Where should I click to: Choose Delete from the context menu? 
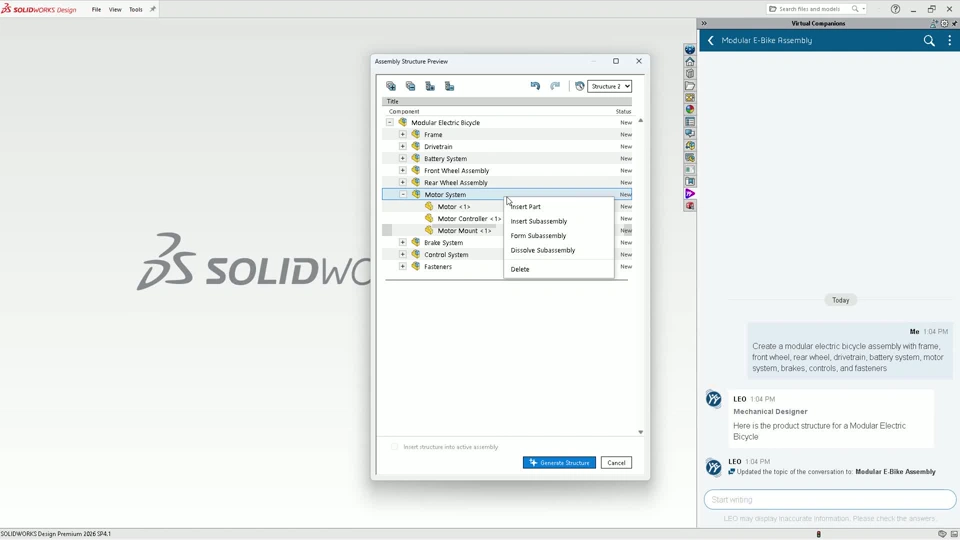coord(558,269)
